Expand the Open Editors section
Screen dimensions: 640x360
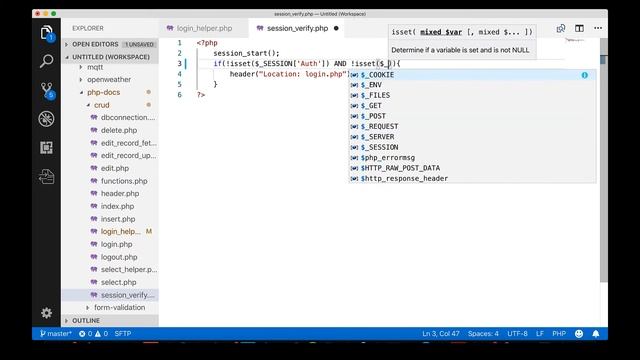coord(110,44)
